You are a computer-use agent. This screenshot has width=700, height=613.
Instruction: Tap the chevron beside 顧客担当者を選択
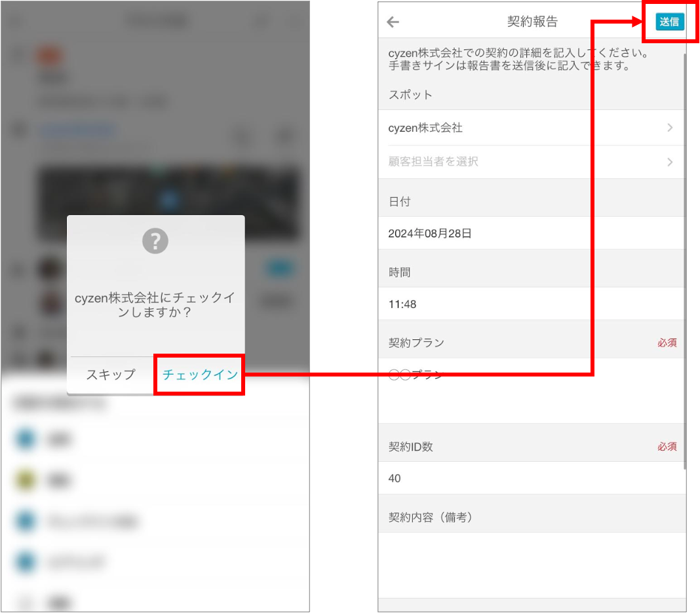(670, 162)
